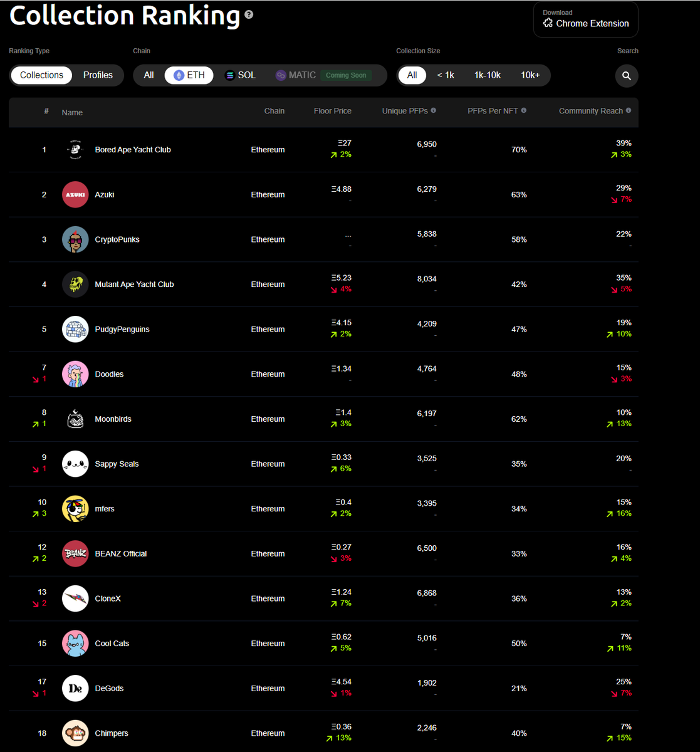Screen dimensions: 700x752
Task: Click the Sappy Seals avatar icon
Action: 75,464
